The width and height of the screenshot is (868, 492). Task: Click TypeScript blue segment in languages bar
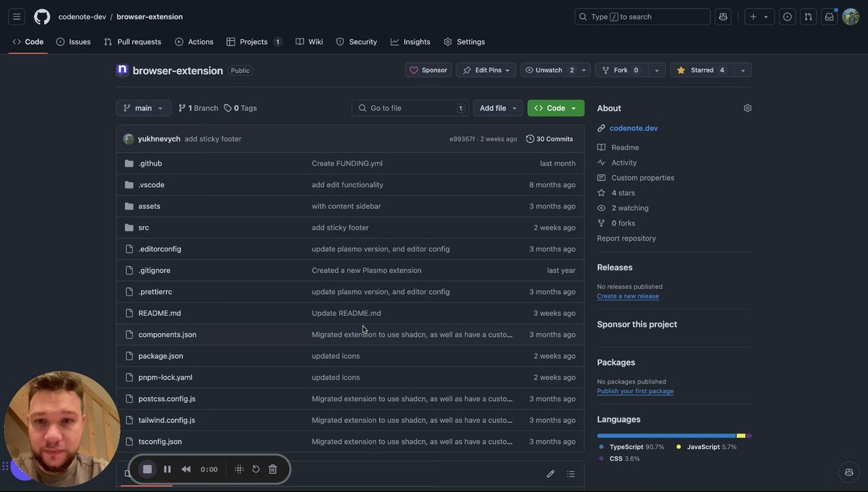point(667,436)
